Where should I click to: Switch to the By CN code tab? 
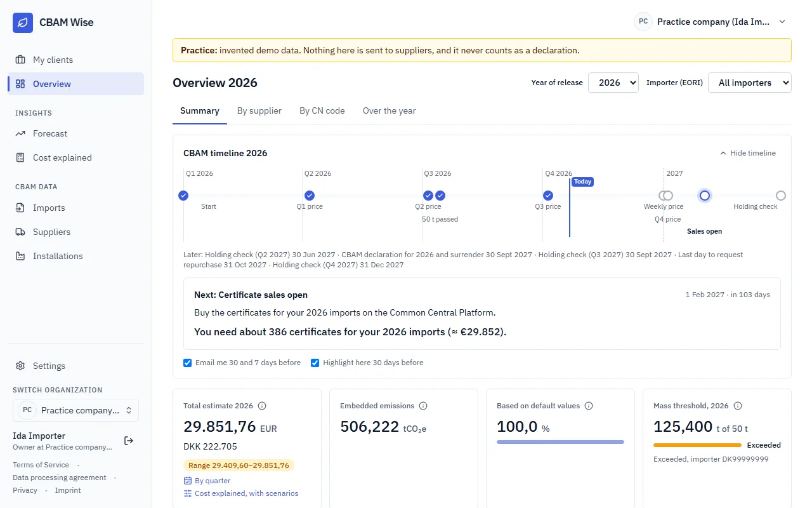[x=322, y=110]
